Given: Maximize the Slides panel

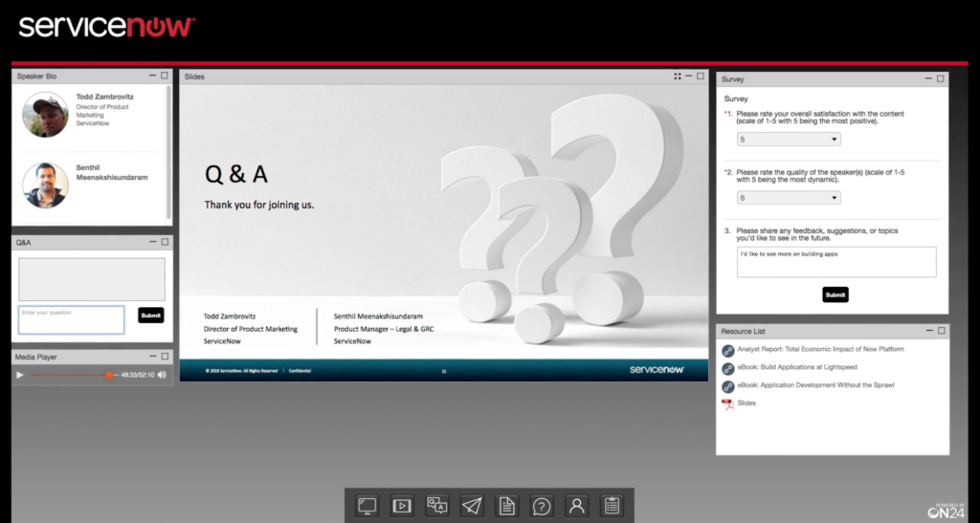Looking at the screenshot, I should point(700,76).
